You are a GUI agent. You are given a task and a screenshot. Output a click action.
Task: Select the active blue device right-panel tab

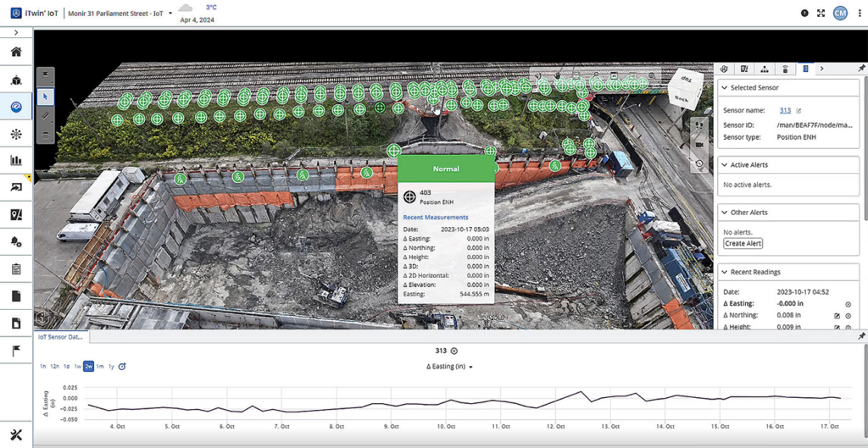(805, 69)
